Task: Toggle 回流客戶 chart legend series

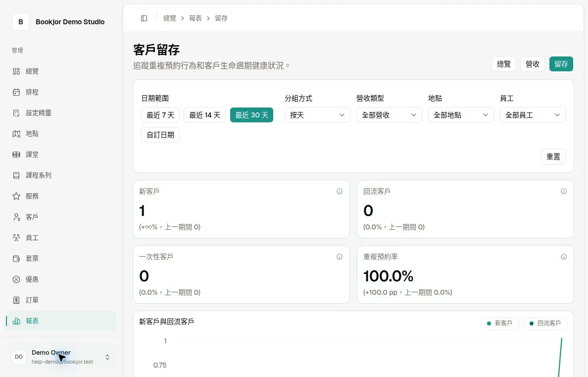Action: click(x=545, y=323)
